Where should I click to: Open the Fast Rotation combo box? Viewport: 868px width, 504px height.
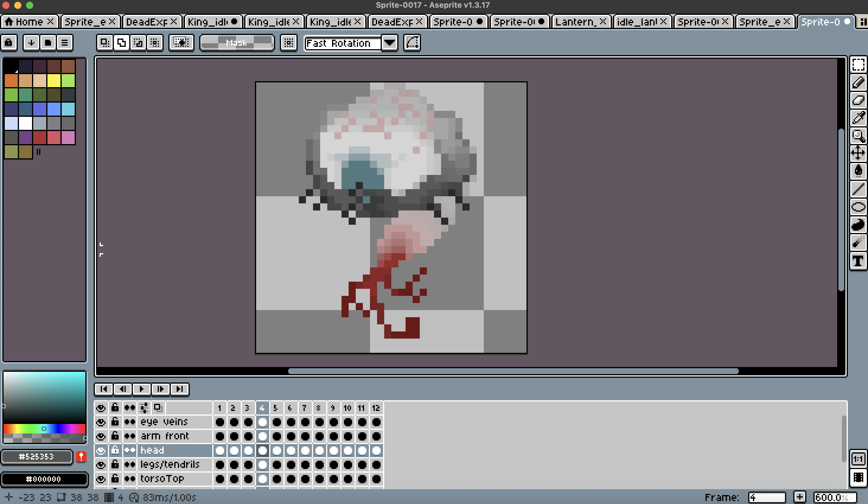pos(351,43)
